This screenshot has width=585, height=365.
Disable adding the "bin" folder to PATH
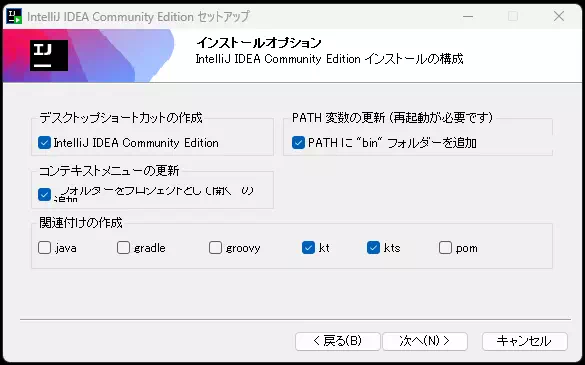click(298, 143)
